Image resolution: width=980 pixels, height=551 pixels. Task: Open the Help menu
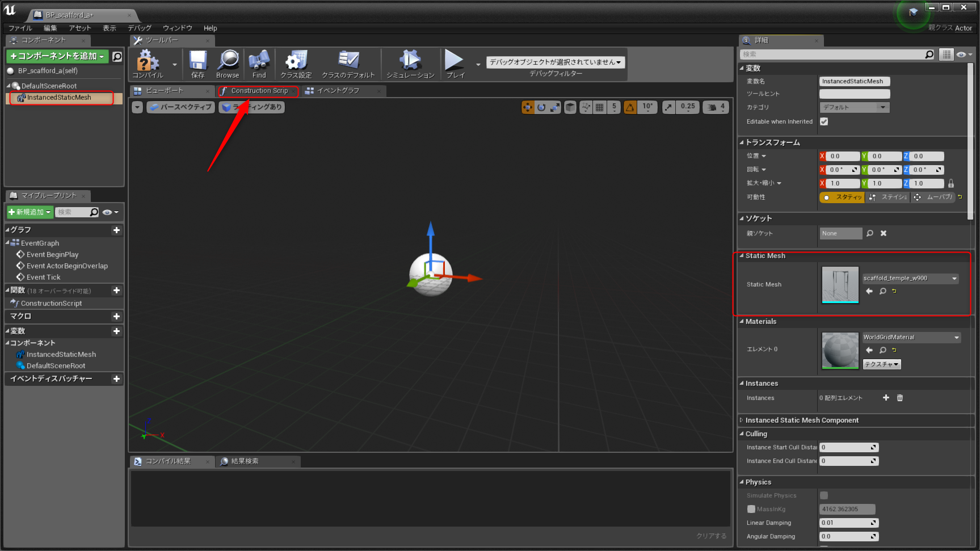pyautogui.click(x=211, y=28)
